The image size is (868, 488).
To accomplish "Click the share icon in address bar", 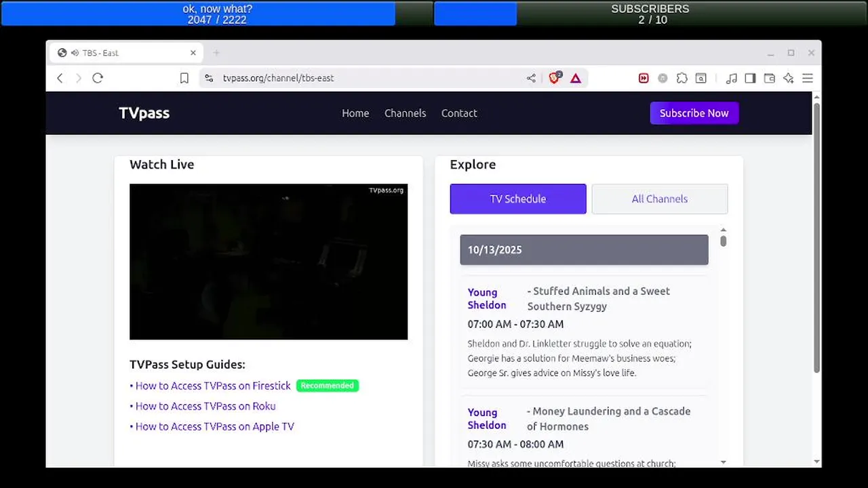I will pos(531,78).
